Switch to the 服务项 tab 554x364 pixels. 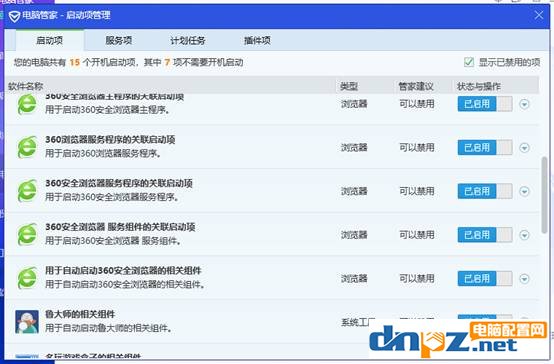pyautogui.click(x=119, y=40)
